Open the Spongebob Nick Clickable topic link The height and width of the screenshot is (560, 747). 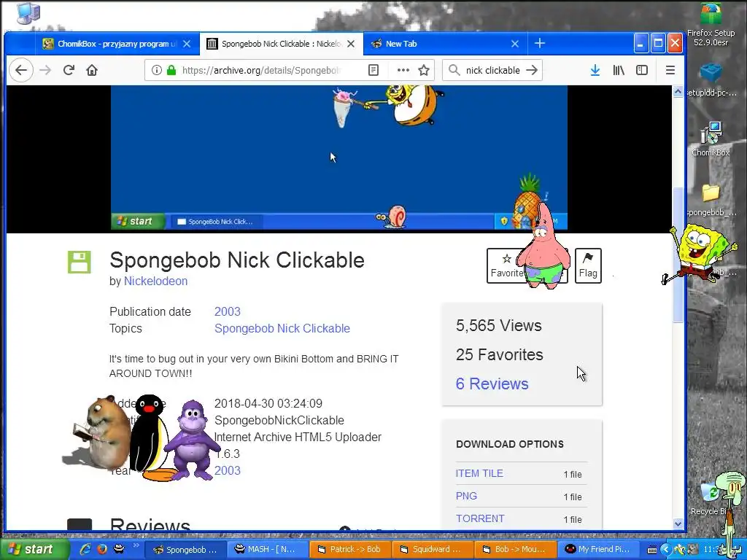282,328
